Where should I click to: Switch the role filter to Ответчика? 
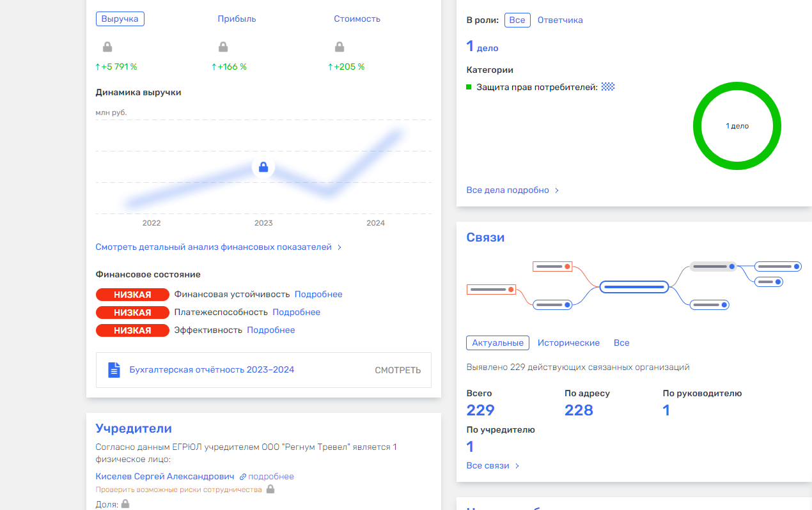[559, 20]
